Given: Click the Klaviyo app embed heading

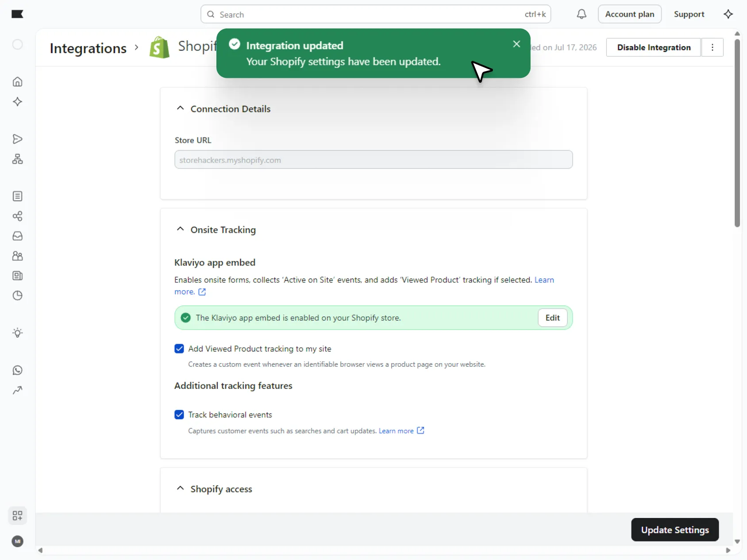Looking at the screenshot, I should 215,262.
